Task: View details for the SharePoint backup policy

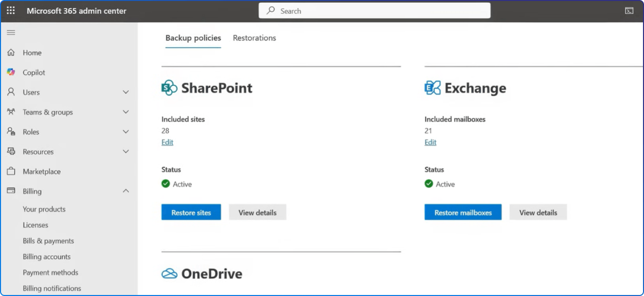Action: click(258, 212)
